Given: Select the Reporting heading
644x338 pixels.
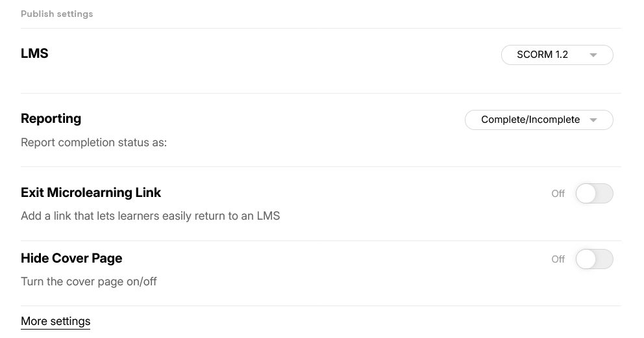Looking at the screenshot, I should point(51,118).
